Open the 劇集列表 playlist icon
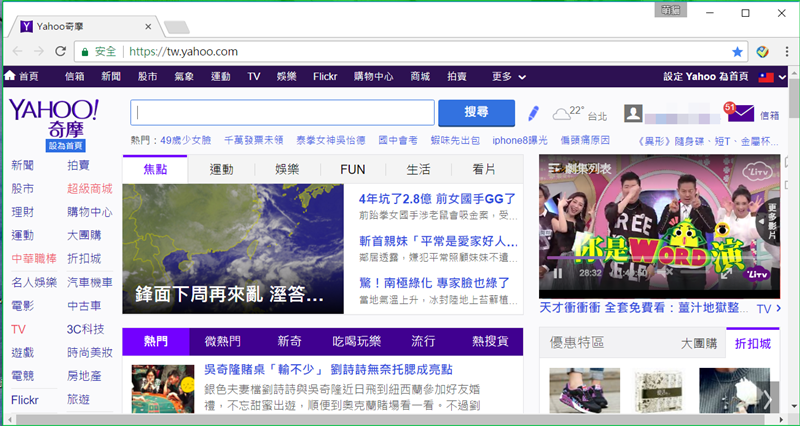Viewport: 800px width, 426px height. [555, 168]
